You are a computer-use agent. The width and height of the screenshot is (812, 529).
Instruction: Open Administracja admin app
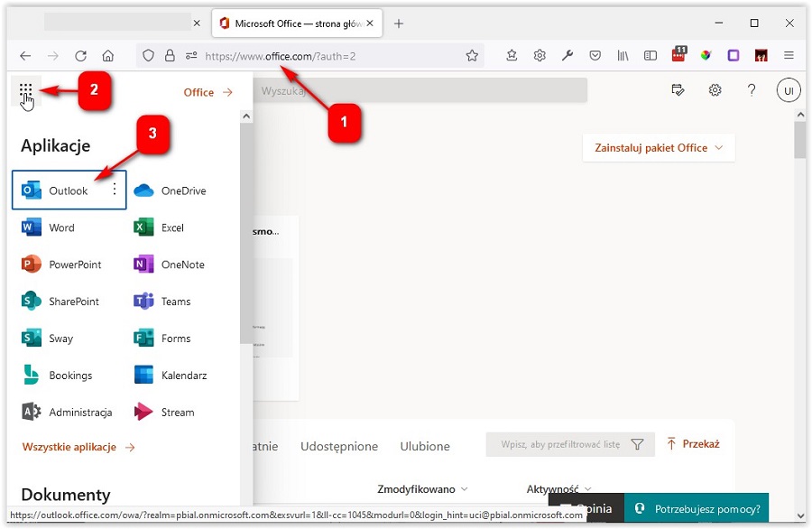(67, 412)
